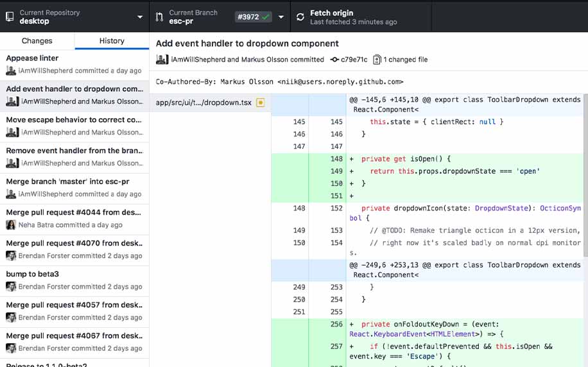Click the branch icon beside Current Branch
This screenshot has height=367, width=588.
point(159,17)
